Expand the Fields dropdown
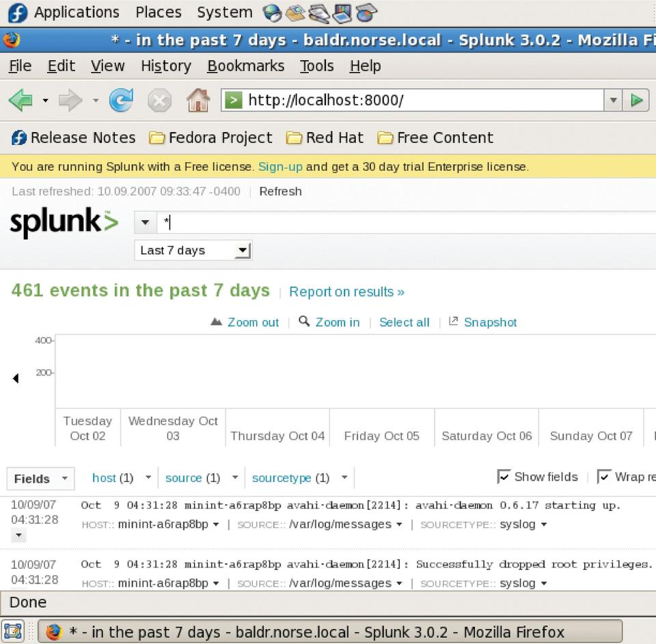The image size is (656, 644). coord(40,479)
